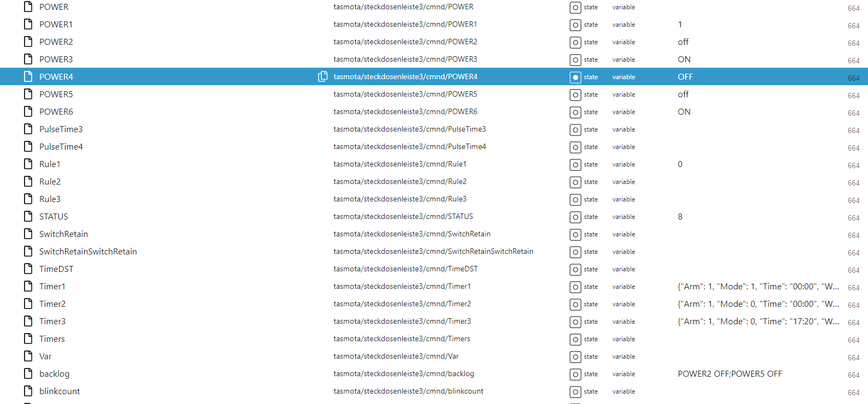Select the blinkcount object name
The height and width of the screenshot is (404, 868).
coord(59,391)
